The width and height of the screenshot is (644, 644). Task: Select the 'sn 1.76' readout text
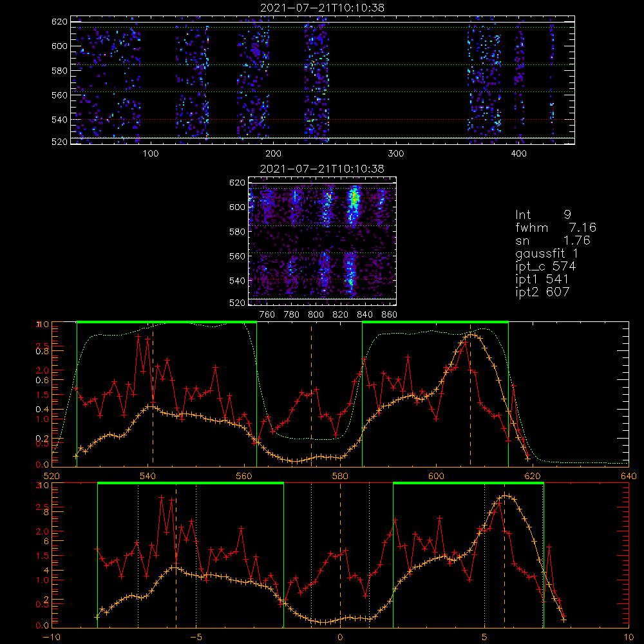(553, 240)
